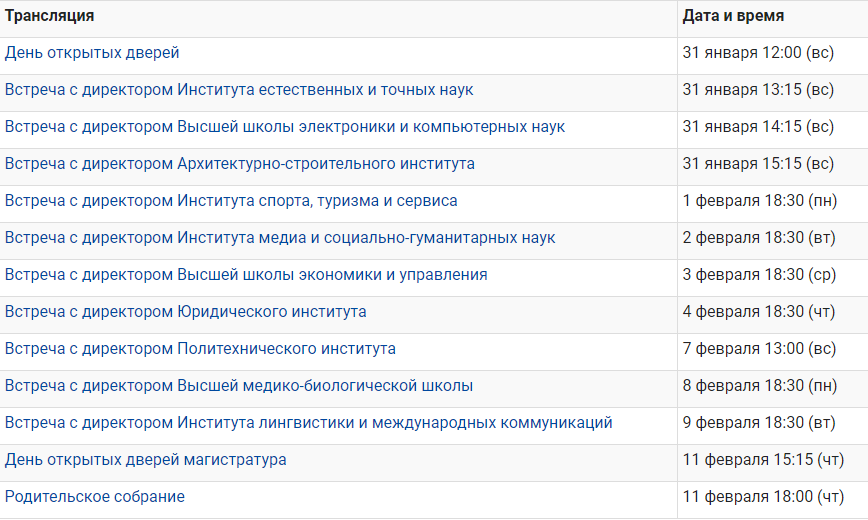Open 'День открытых дверей магистратура' link
Screen dimensions: 868x520
click(x=146, y=460)
